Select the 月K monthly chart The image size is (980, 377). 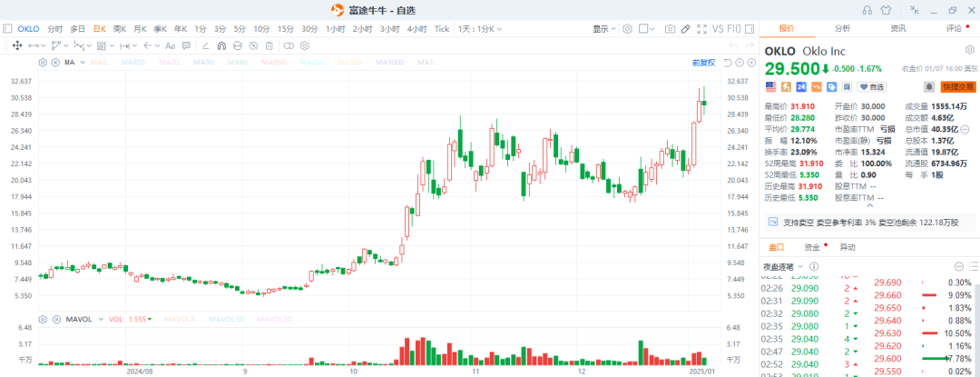(x=140, y=29)
